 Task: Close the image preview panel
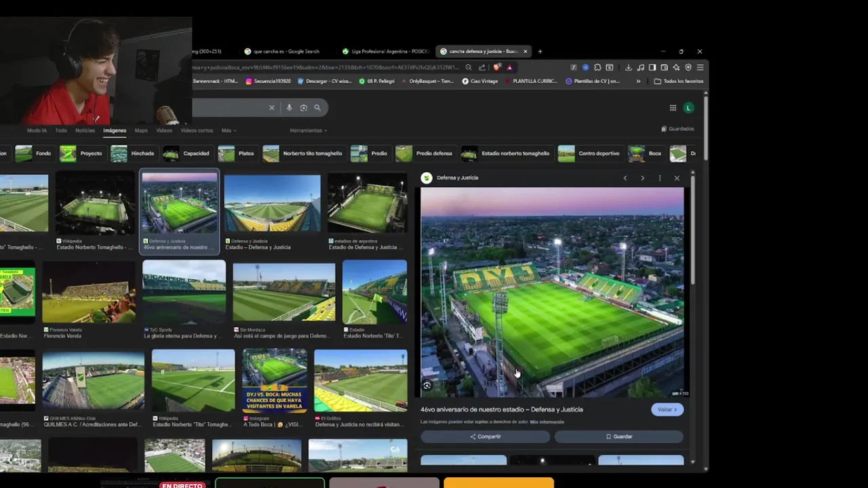click(677, 178)
